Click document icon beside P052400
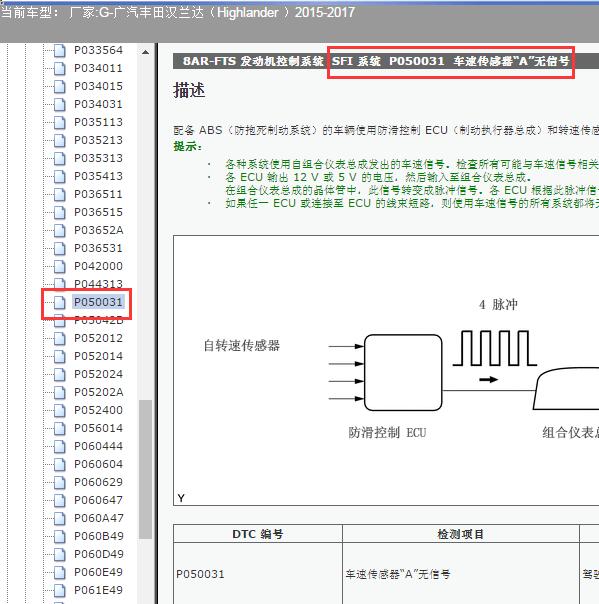 pyautogui.click(x=60, y=411)
